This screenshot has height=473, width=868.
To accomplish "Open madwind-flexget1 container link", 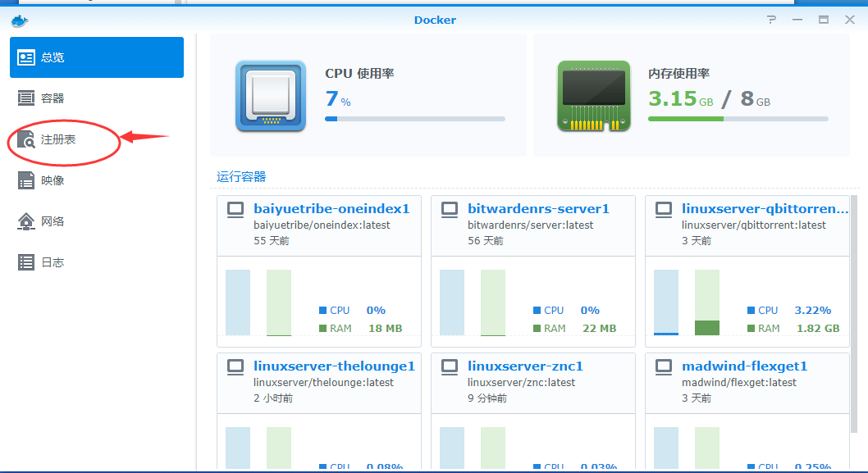I will pos(745,366).
